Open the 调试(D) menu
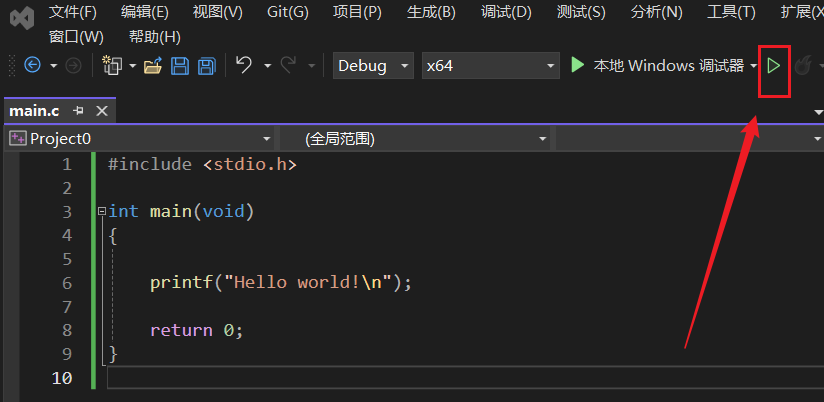824x402 pixels. (x=506, y=12)
